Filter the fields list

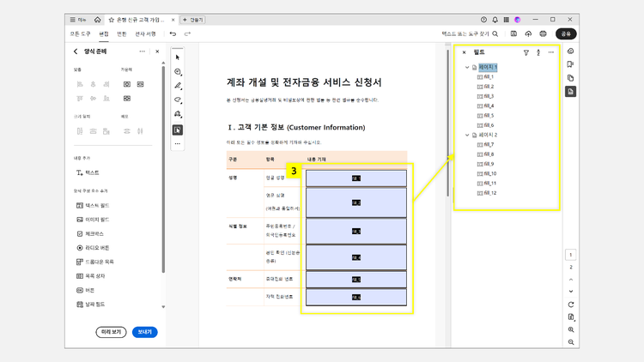[x=526, y=52]
